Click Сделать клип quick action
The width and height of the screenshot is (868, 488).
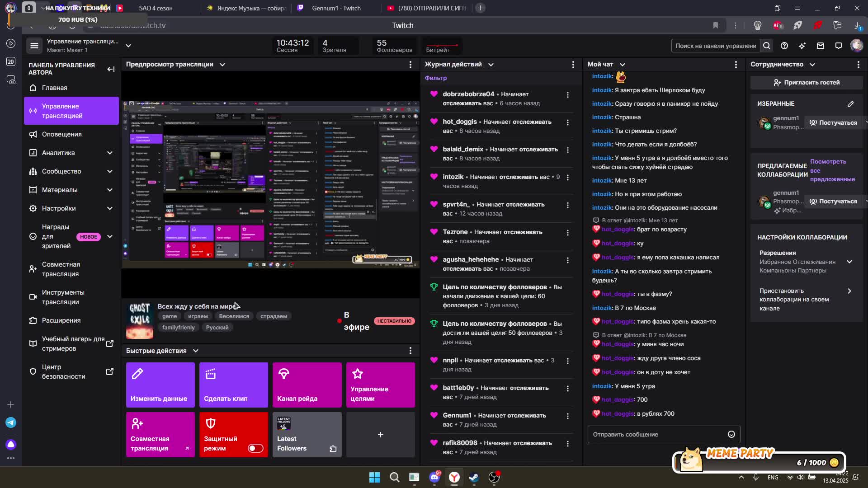click(234, 385)
